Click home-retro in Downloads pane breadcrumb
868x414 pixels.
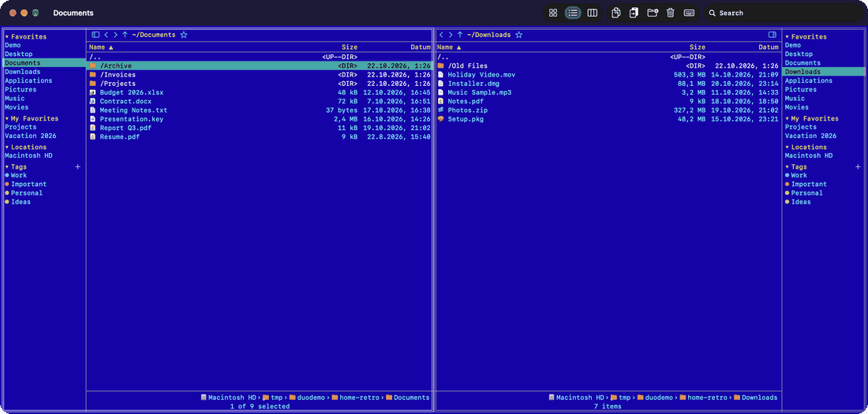(702, 397)
